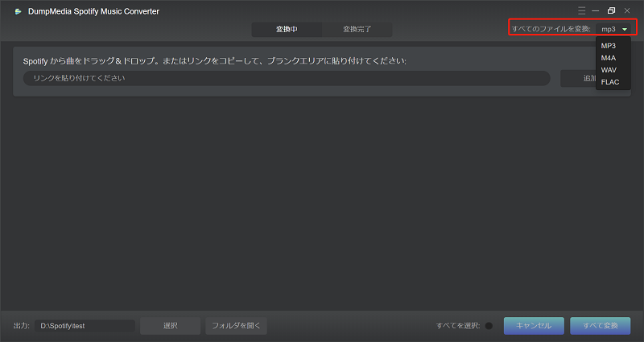Open the hamburger menu icon

(581, 10)
